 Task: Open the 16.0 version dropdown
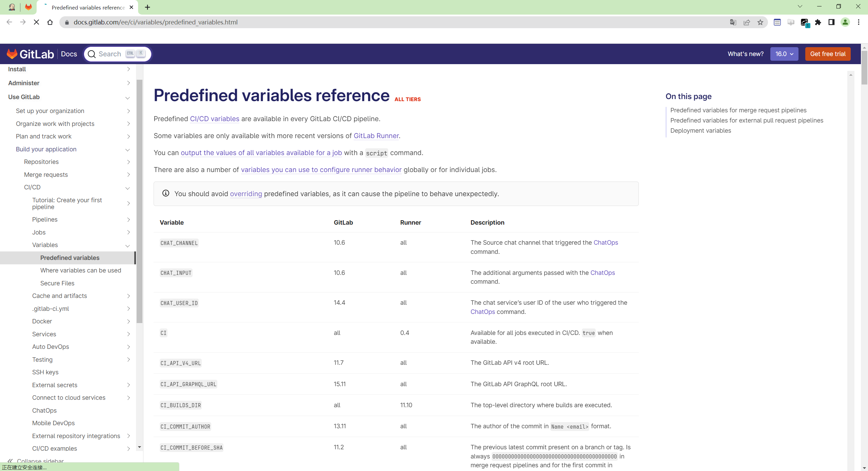pos(784,54)
